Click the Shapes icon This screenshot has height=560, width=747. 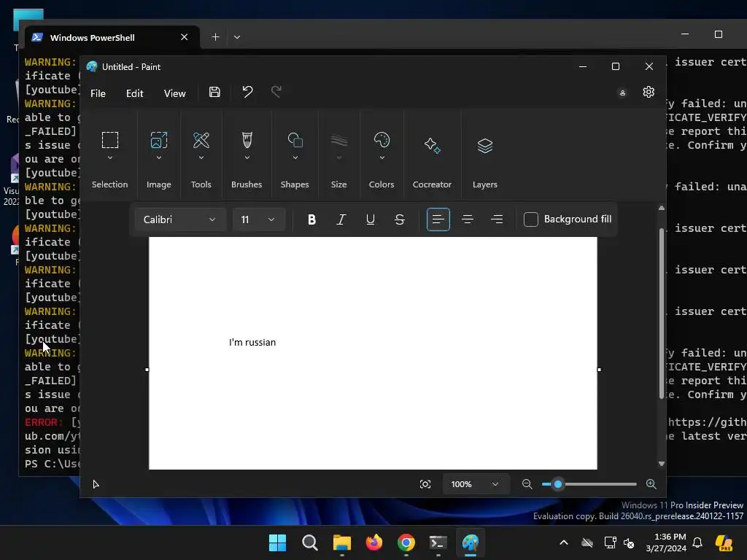pos(295,140)
